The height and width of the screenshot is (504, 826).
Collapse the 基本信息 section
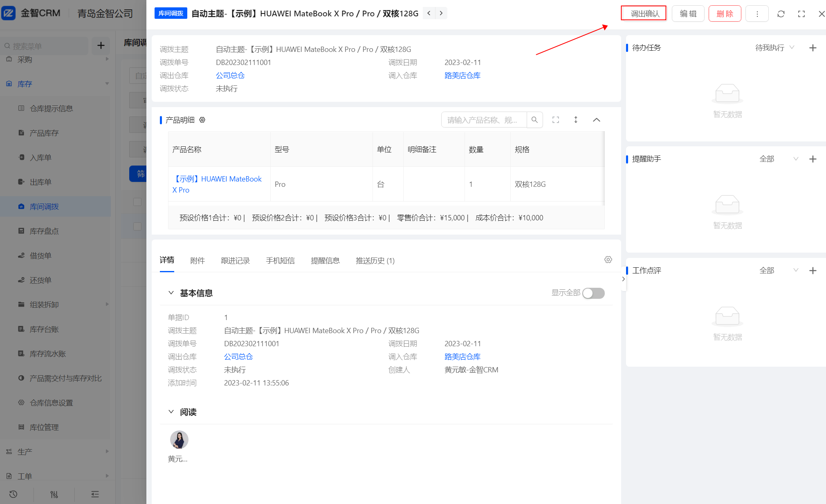(171, 293)
